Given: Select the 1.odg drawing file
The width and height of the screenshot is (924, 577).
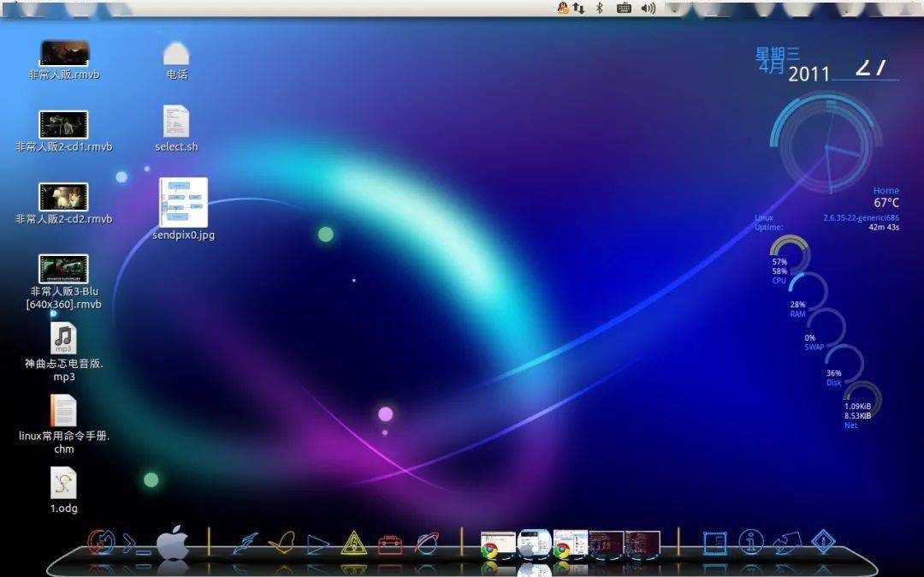Looking at the screenshot, I should point(63,490).
